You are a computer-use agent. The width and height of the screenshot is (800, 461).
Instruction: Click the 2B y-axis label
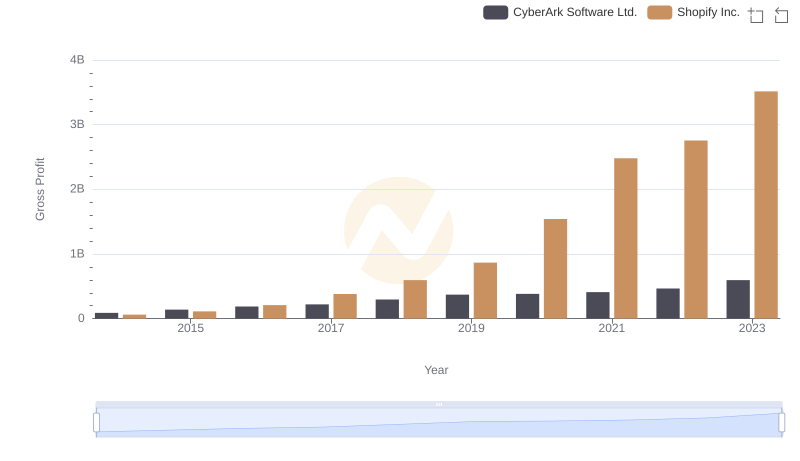click(77, 189)
